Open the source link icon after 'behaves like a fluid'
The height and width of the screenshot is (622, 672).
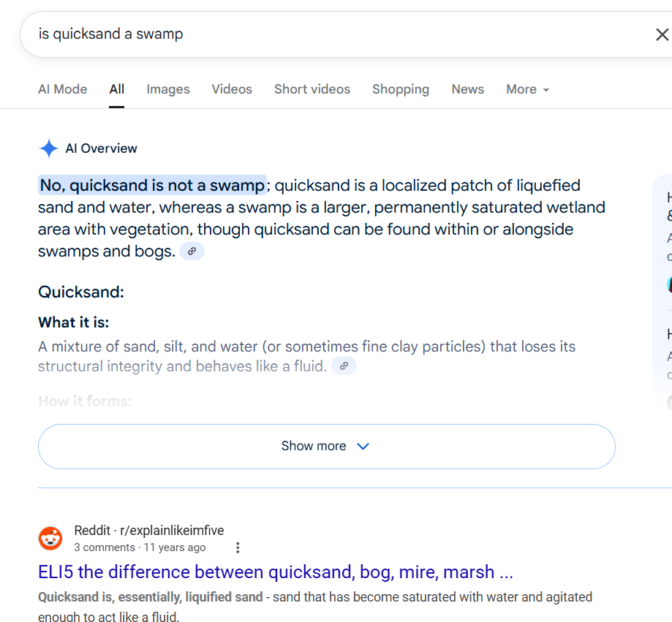click(x=344, y=366)
